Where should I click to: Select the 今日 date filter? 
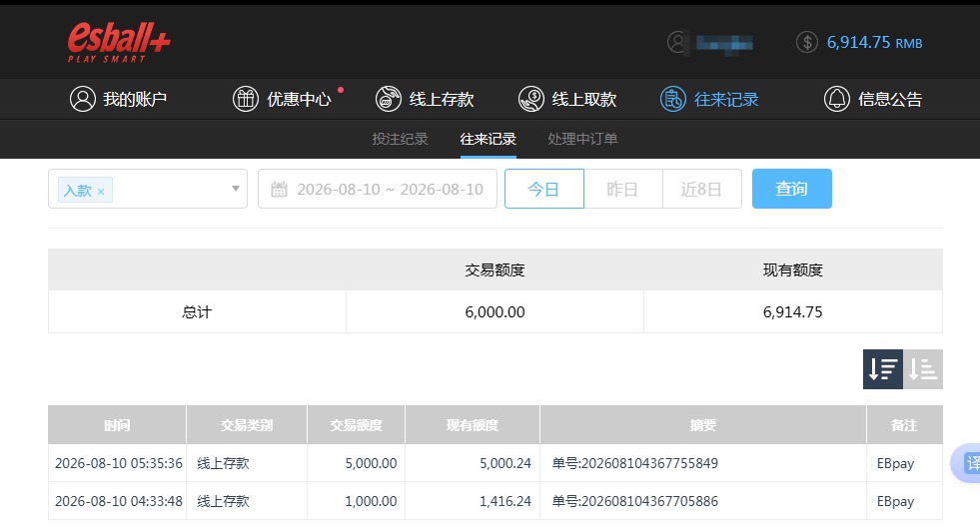544,189
